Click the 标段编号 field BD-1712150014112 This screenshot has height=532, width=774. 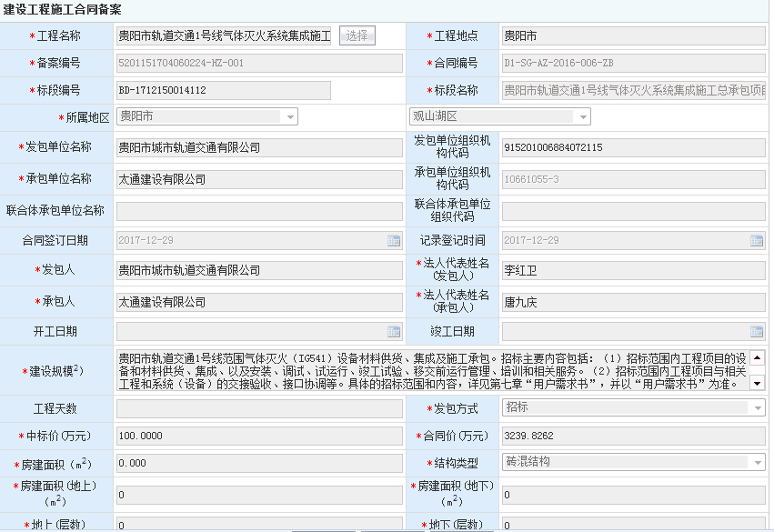pyautogui.click(x=223, y=90)
